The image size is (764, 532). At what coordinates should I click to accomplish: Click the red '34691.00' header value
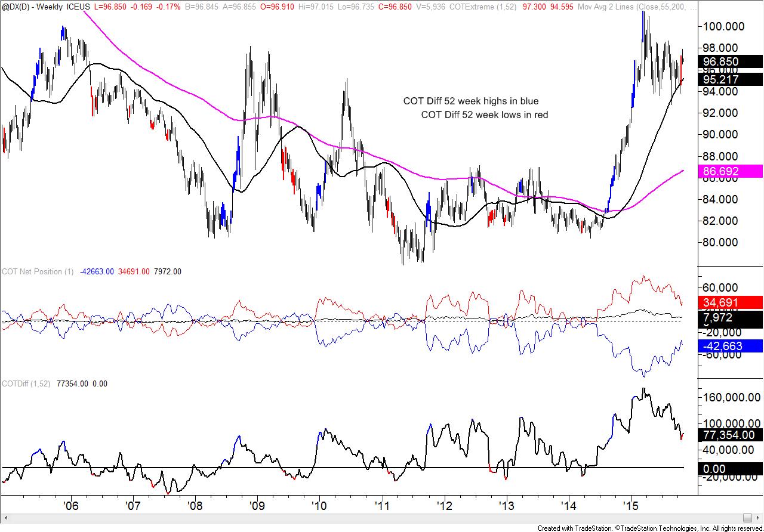pos(134,271)
